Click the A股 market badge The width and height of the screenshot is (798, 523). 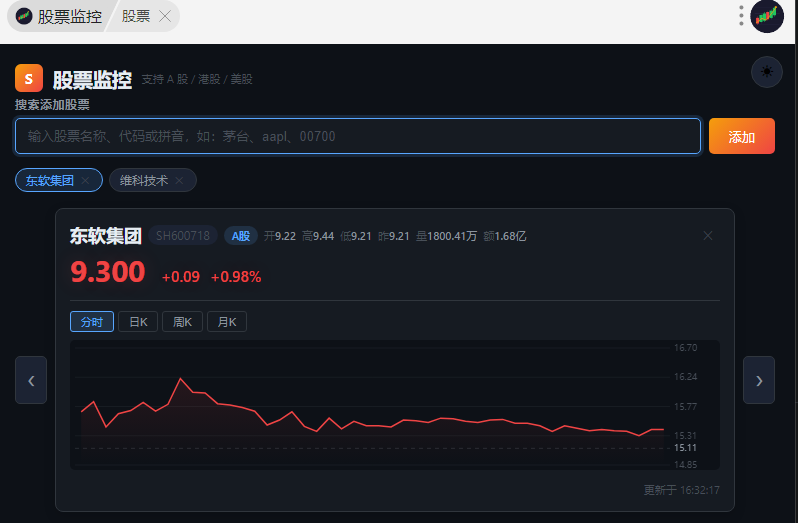(x=241, y=236)
